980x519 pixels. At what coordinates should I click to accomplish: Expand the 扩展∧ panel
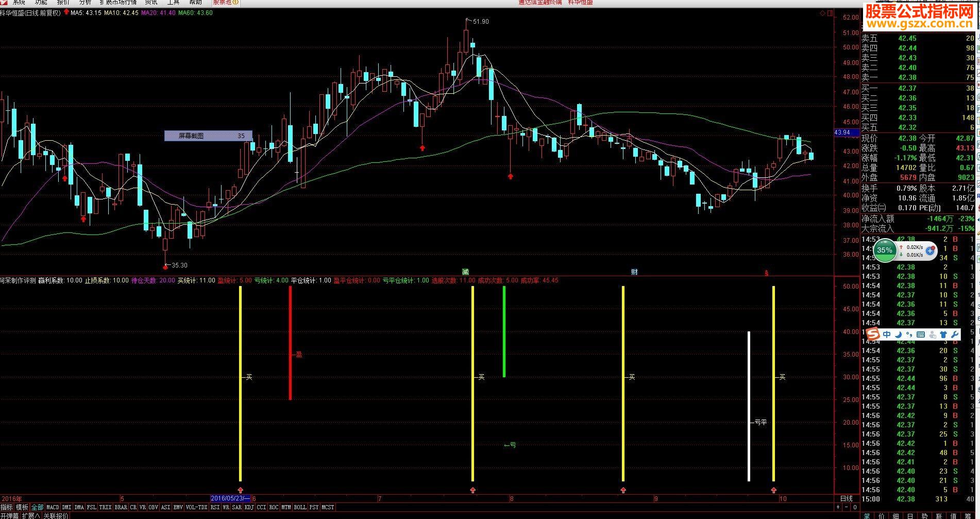pos(31,515)
